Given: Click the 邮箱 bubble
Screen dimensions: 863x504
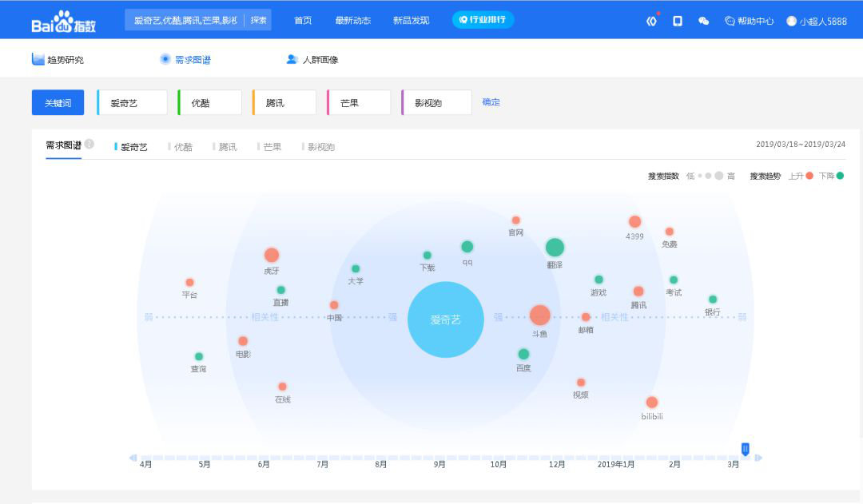Looking at the screenshot, I should [586, 317].
